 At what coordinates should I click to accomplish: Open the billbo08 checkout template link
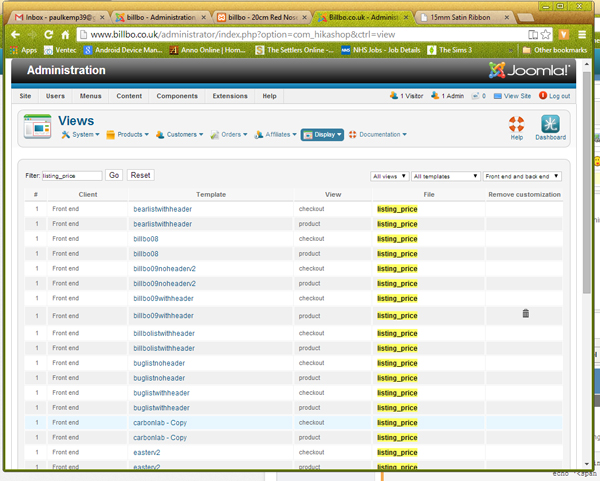pyautogui.click(x=146, y=239)
